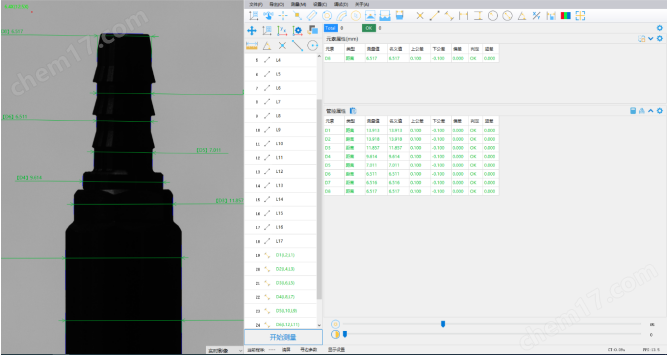Select the ruler distance measurement icon

pyautogui.click(x=252, y=46)
